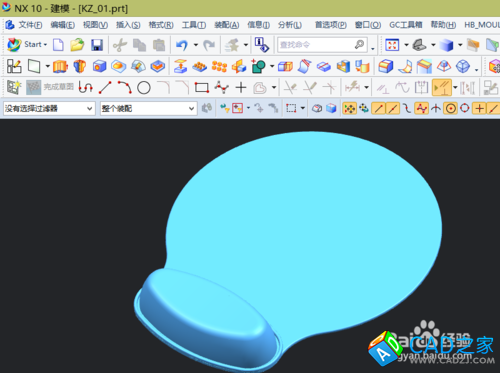This screenshot has height=373, width=500.
Task: Click the open folder icon
Action: [77, 45]
